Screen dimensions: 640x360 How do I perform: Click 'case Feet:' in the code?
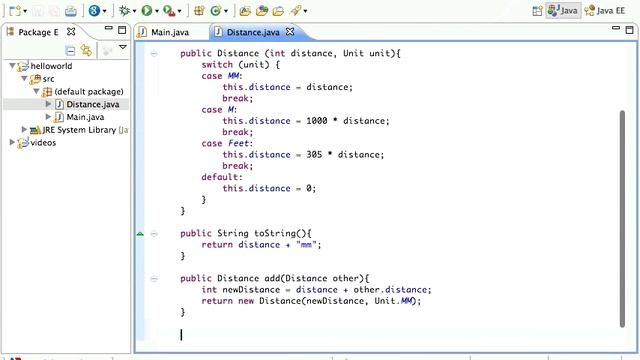(x=227, y=143)
